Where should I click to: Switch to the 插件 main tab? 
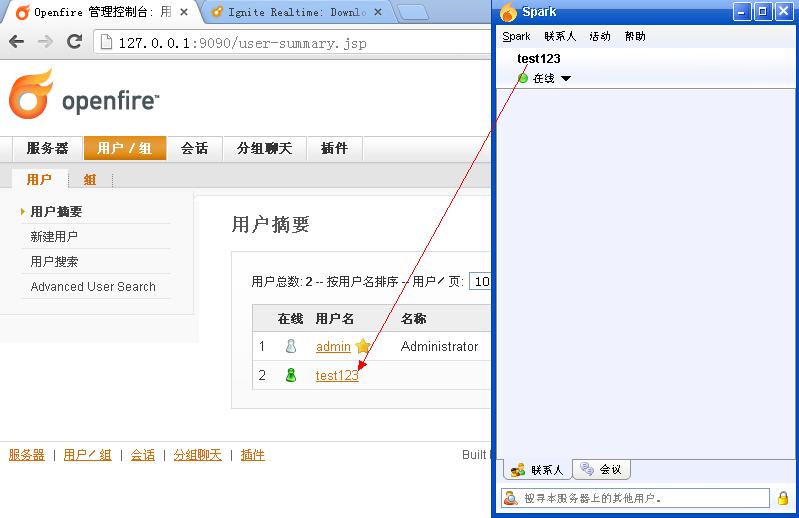[x=334, y=148]
